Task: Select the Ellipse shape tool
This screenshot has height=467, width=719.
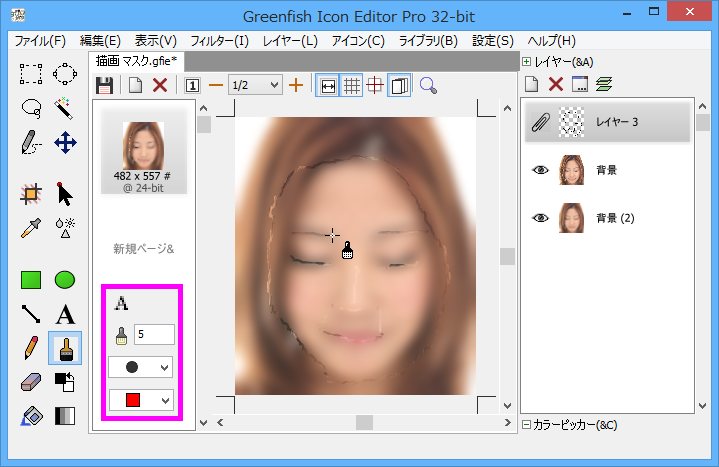Action: tap(65, 280)
